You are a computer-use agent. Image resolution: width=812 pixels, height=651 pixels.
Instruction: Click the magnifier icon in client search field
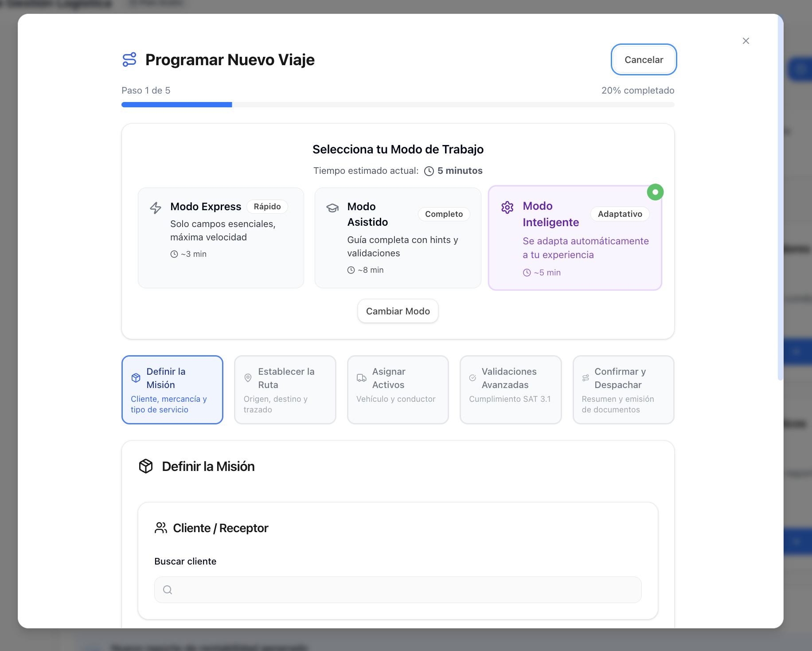168,590
